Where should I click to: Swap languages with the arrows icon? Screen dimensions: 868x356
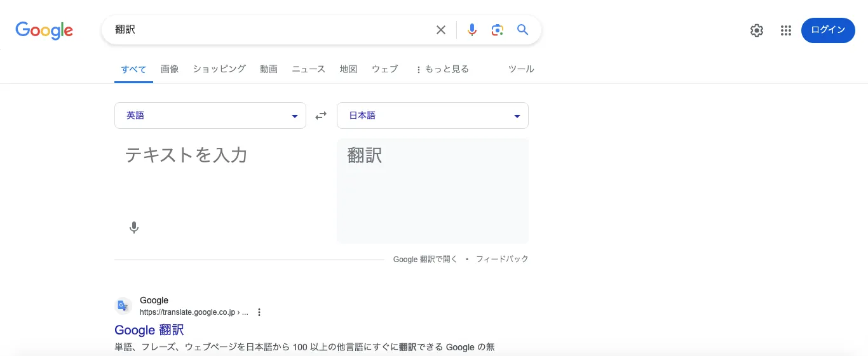click(x=322, y=115)
